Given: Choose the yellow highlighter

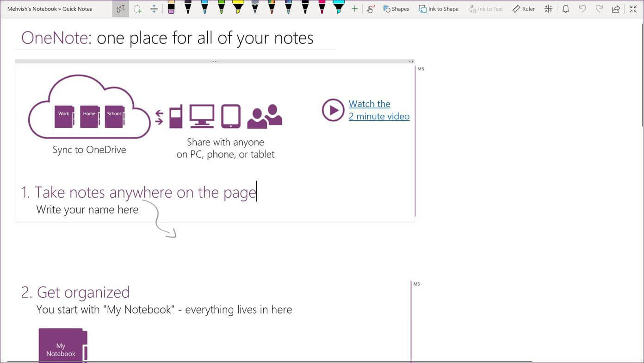Looking at the screenshot, I should 238,7.
